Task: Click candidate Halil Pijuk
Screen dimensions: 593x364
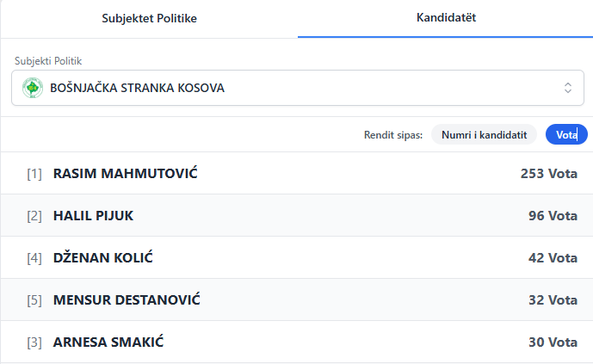Action: tap(93, 216)
